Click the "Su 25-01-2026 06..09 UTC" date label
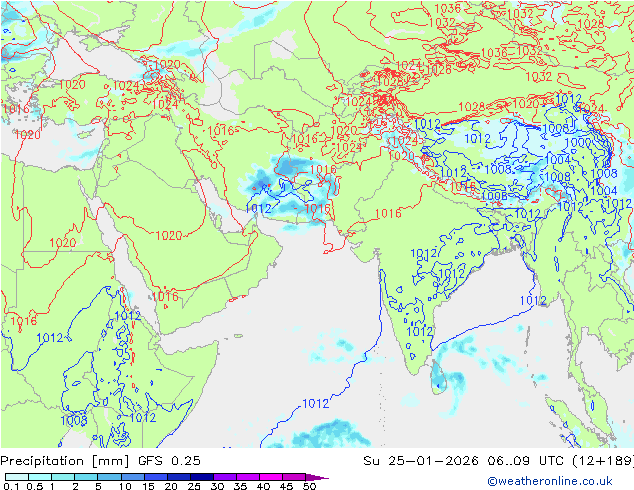 click(x=466, y=460)
